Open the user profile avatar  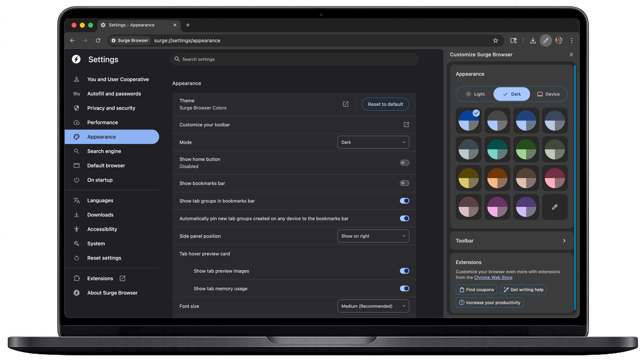[x=559, y=40]
